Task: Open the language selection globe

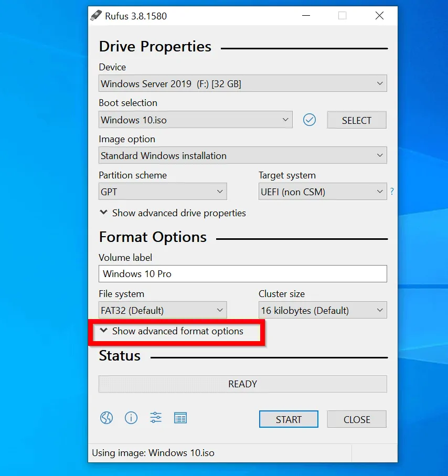Action: (x=106, y=418)
